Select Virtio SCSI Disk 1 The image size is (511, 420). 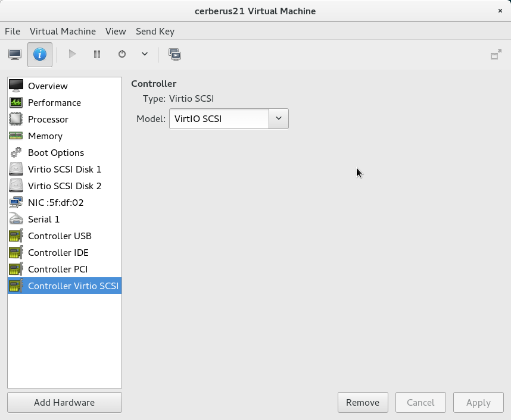pyautogui.click(x=64, y=170)
